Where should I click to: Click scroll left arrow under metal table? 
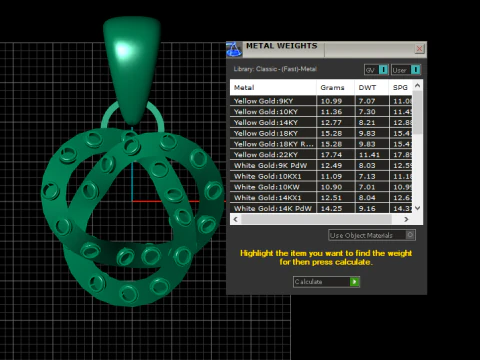click(236, 219)
